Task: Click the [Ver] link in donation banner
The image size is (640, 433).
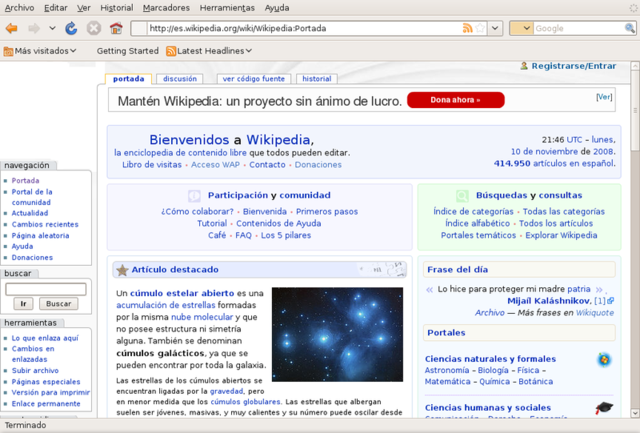Action: tap(604, 97)
